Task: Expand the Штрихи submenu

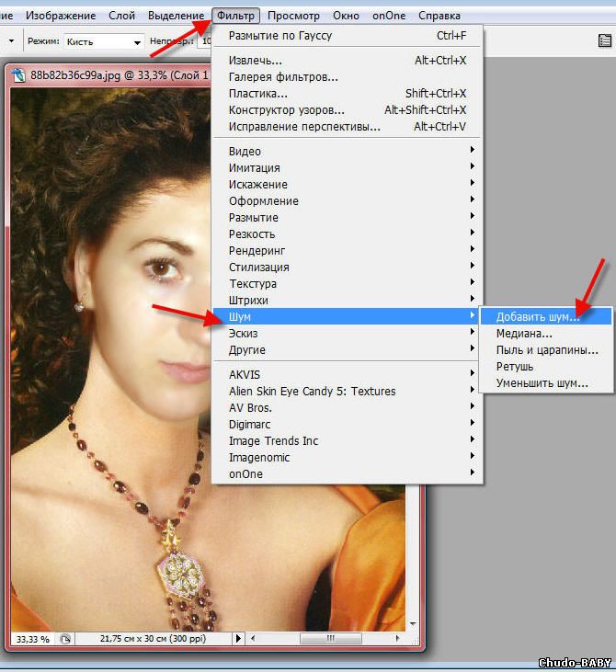Action: pyautogui.click(x=348, y=301)
